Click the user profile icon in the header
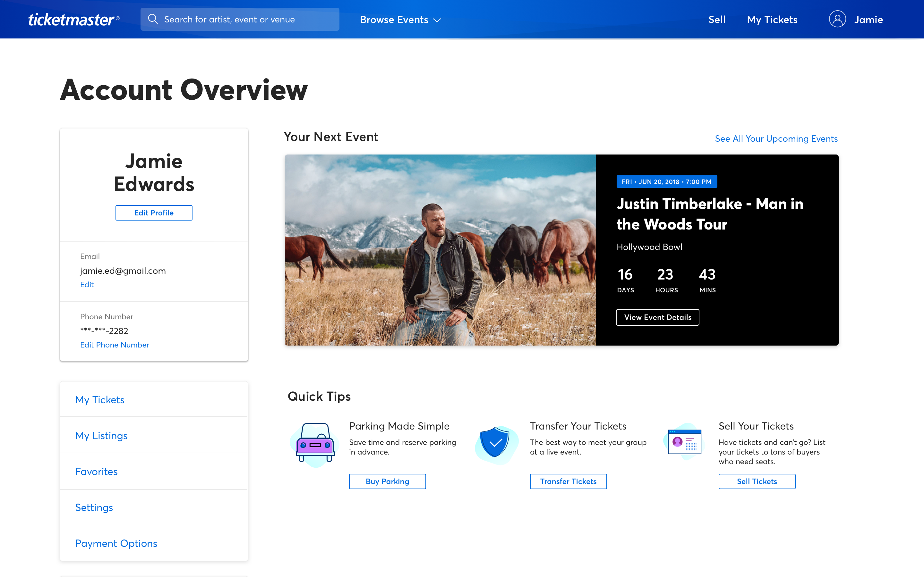The image size is (924, 577). pyautogui.click(x=837, y=19)
